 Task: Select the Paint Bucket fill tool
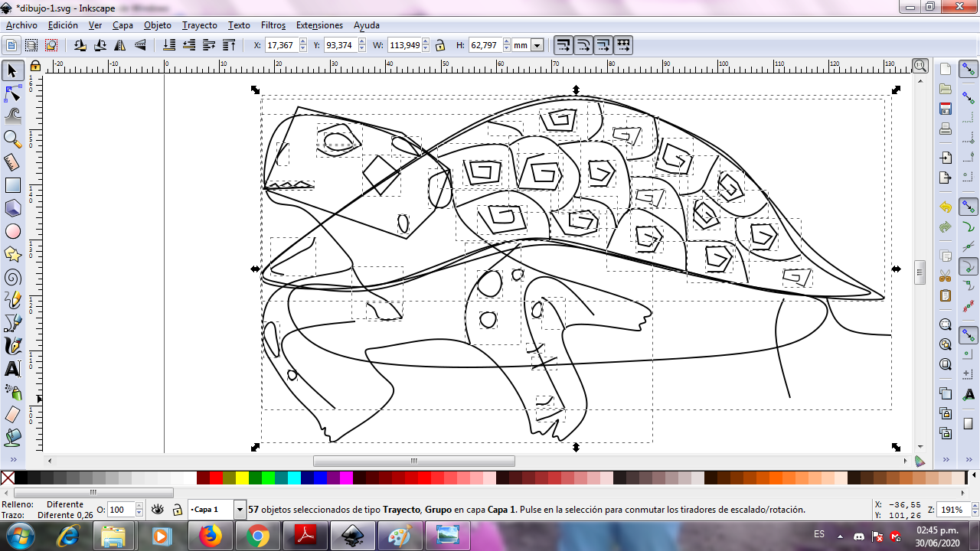12,438
